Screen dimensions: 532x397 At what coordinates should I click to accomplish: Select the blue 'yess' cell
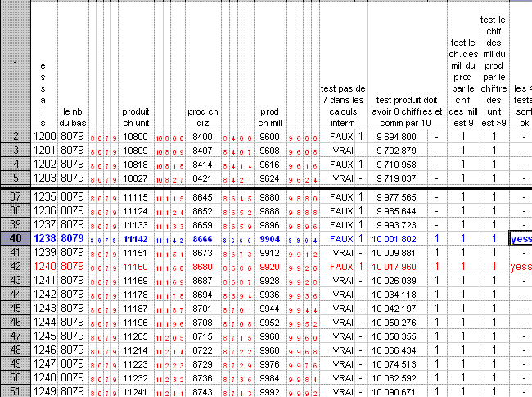(521, 238)
